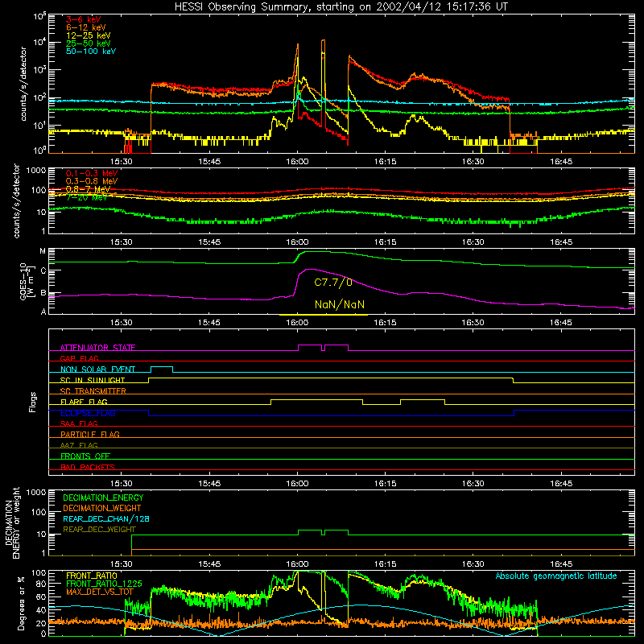
Task: Click the 0.8-7 MeV legend label
Action: point(88,189)
